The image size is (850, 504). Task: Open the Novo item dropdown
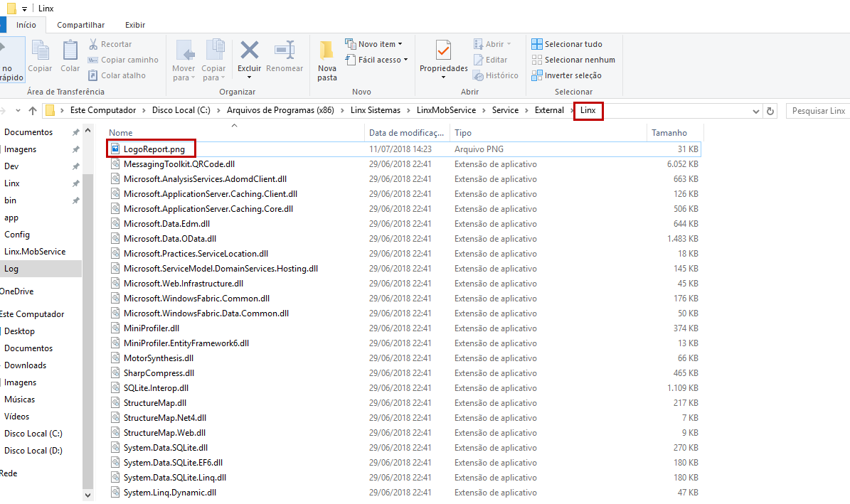coord(373,44)
